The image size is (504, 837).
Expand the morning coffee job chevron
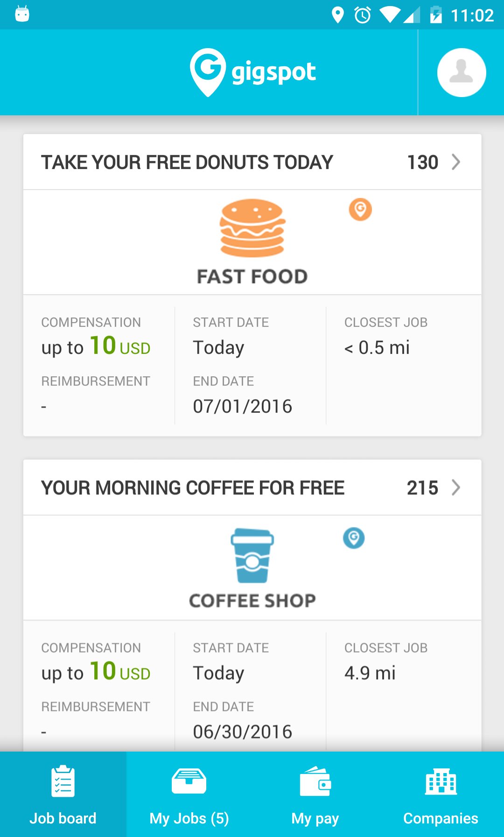click(x=456, y=488)
